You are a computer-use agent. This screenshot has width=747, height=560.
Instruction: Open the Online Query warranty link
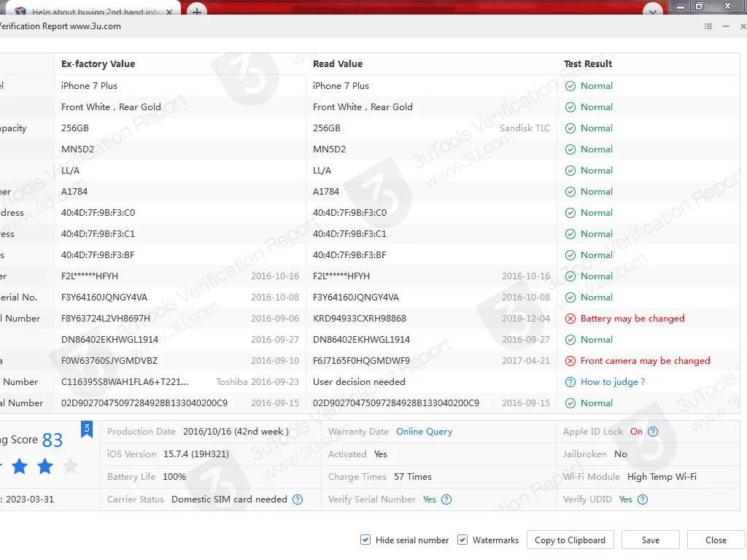pos(424,432)
